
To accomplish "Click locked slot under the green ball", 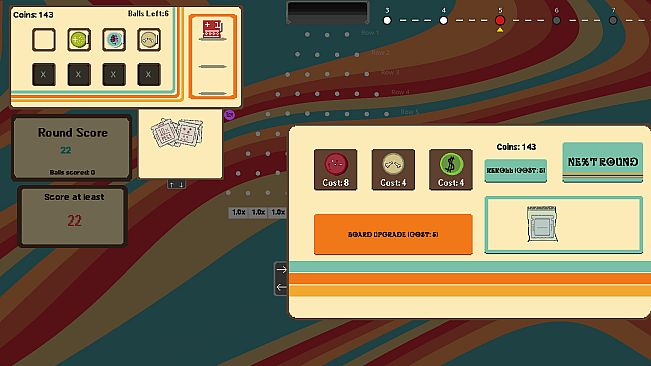I will click(79, 75).
